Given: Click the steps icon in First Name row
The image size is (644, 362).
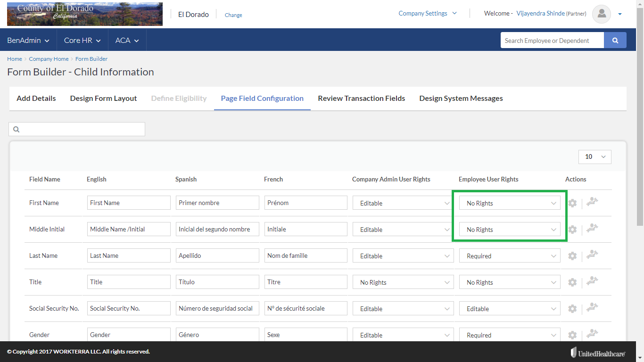Looking at the screenshot, I should click(592, 202).
